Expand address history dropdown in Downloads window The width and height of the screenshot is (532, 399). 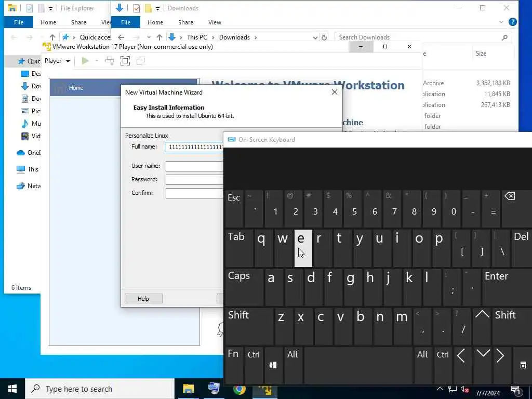[315, 37]
